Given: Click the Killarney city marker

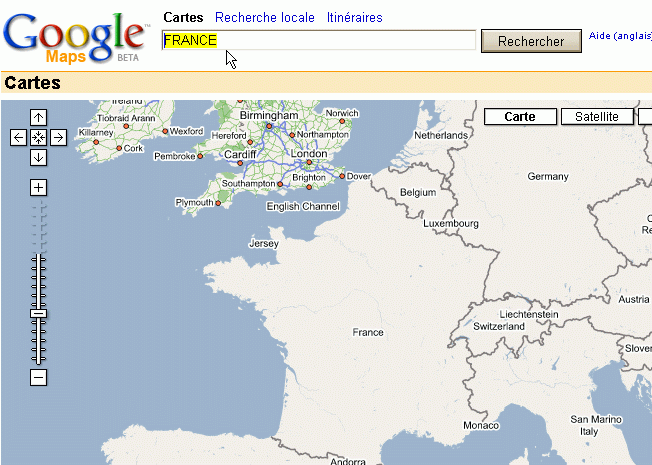Looking at the screenshot, I should pos(96,142).
